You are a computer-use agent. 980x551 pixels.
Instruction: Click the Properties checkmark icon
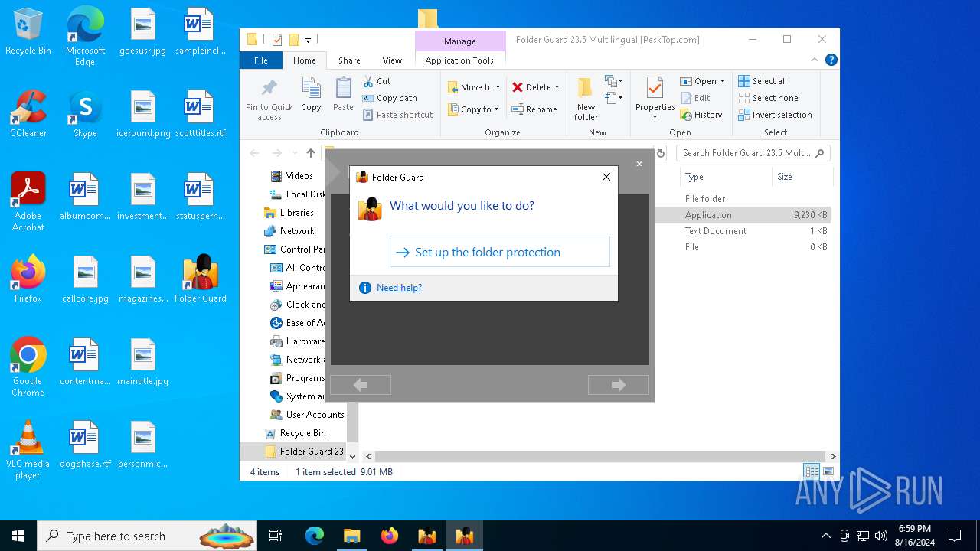click(655, 88)
